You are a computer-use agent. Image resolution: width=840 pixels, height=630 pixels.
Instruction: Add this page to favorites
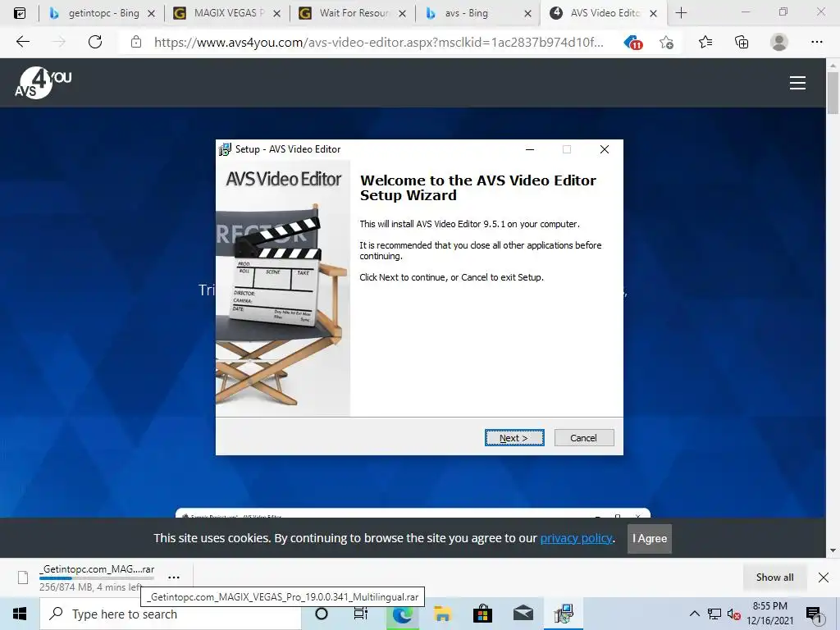click(666, 42)
